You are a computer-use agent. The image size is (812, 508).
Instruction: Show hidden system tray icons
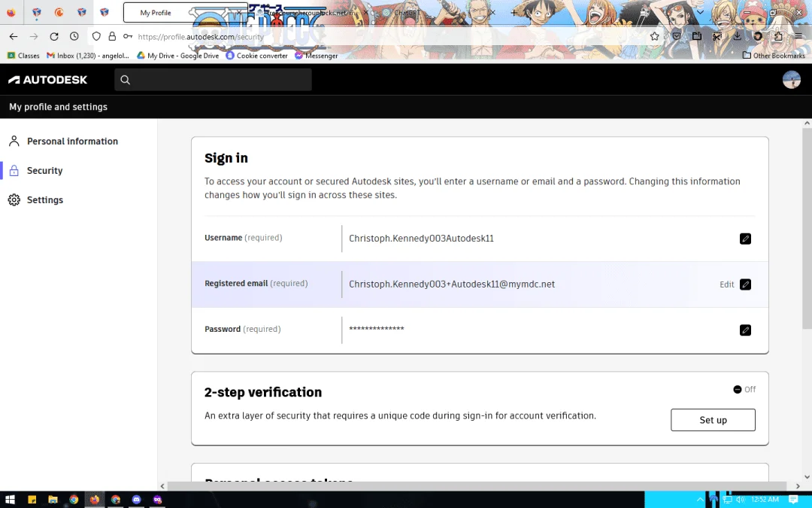click(x=700, y=500)
